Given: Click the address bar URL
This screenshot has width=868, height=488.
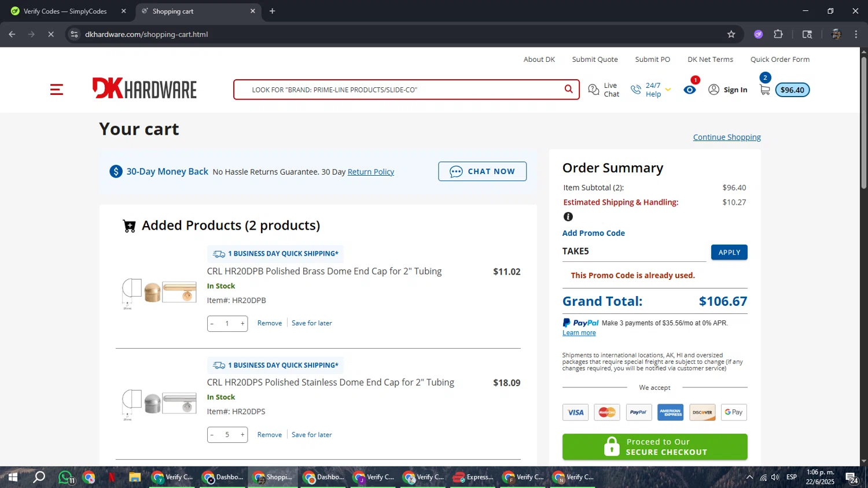Looking at the screenshot, I should pyautogui.click(x=146, y=34).
